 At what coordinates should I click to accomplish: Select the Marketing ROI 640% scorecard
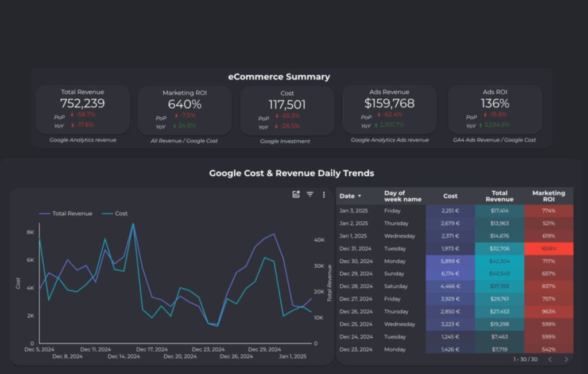coord(184,110)
